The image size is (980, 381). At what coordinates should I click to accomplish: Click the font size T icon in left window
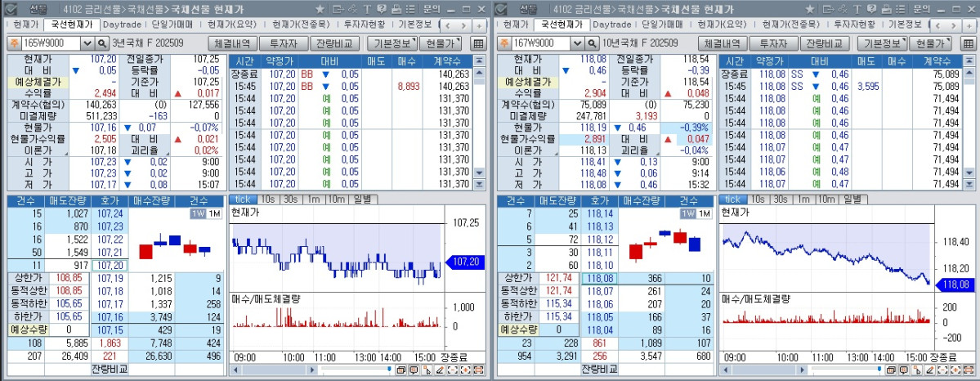click(368, 9)
